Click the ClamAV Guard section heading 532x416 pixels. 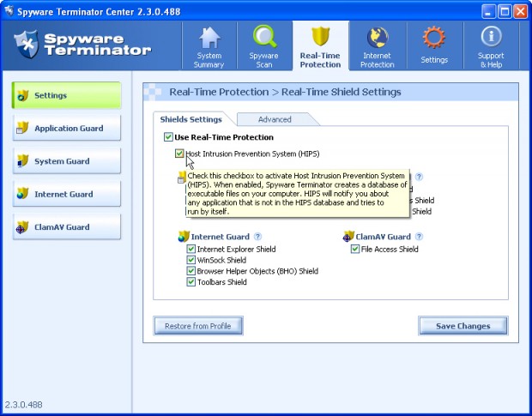click(x=383, y=237)
